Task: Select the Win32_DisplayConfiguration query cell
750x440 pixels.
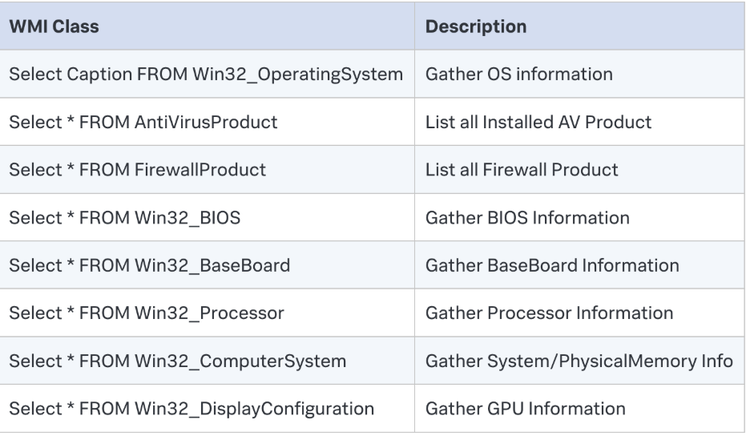Action: click(x=191, y=409)
